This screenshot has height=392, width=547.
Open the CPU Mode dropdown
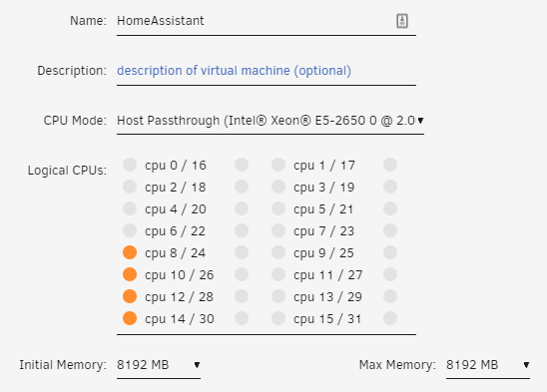tap(271, 121)
